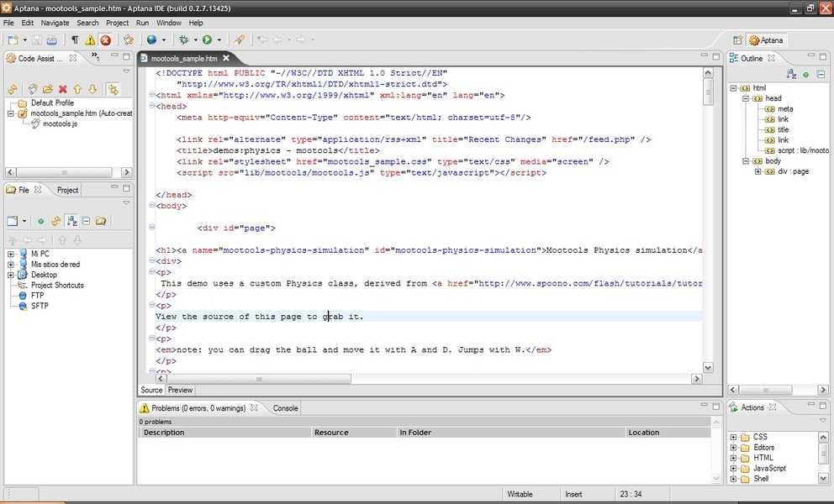Click the editor's horizontal scrollbar
This screenshot has height=504, width=834.
tap(259, 379)
